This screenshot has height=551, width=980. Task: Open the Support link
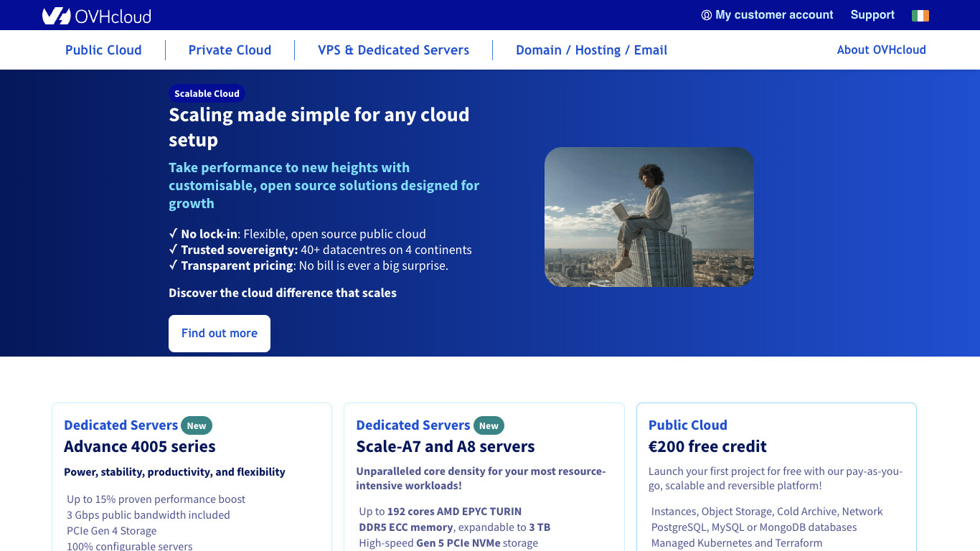pos(872,14)
